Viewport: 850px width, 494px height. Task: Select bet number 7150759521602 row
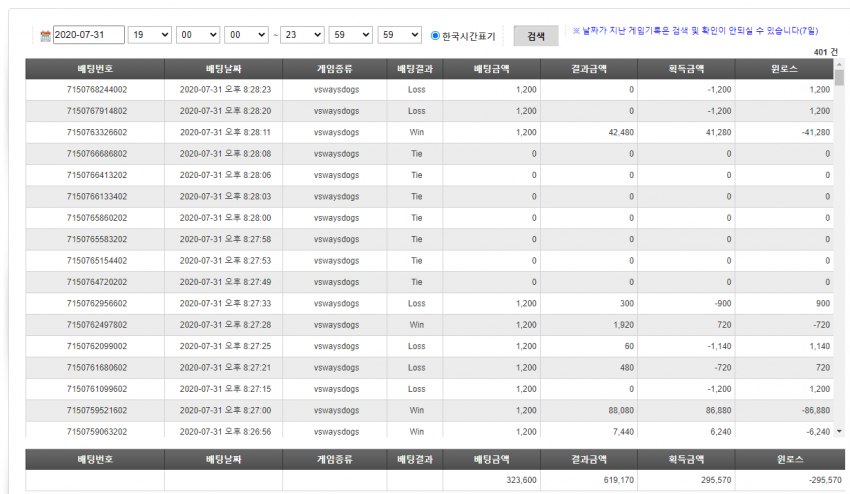point(429,410)
